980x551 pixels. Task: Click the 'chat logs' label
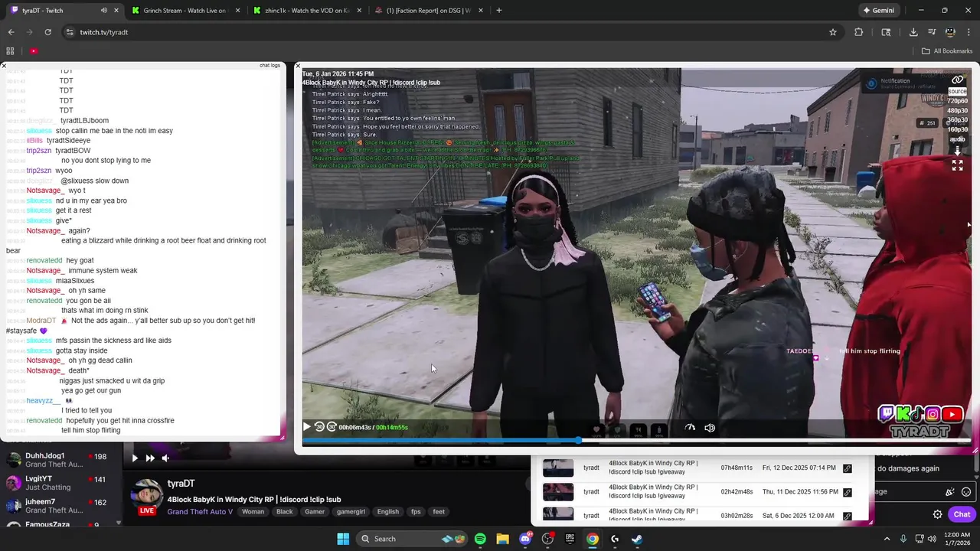coord(269,65)
